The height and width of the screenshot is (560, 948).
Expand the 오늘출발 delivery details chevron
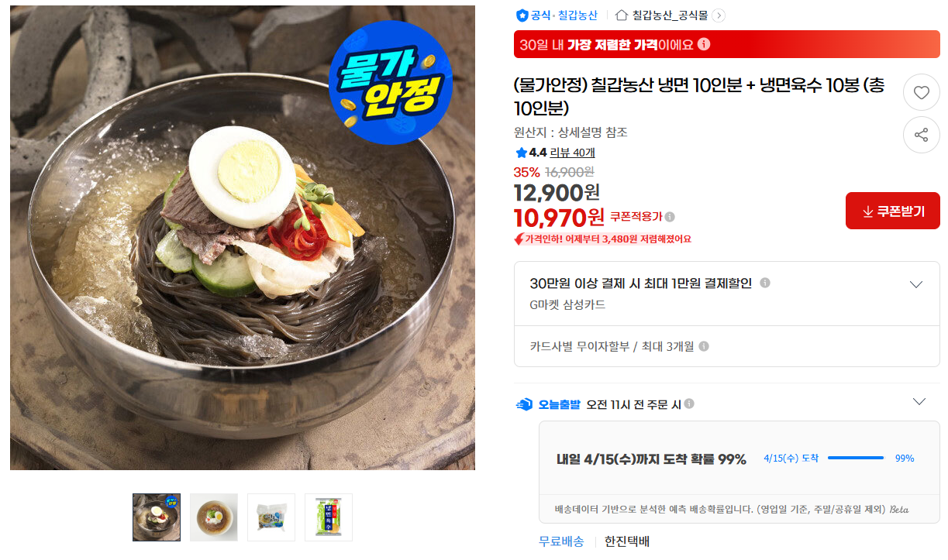tap(919, 401)
